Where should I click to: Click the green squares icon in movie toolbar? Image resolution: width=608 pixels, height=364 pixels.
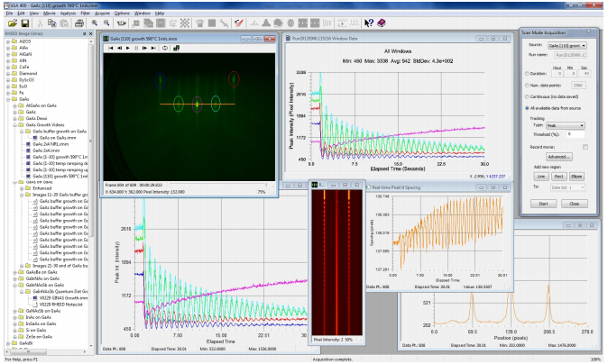(177, 48)
